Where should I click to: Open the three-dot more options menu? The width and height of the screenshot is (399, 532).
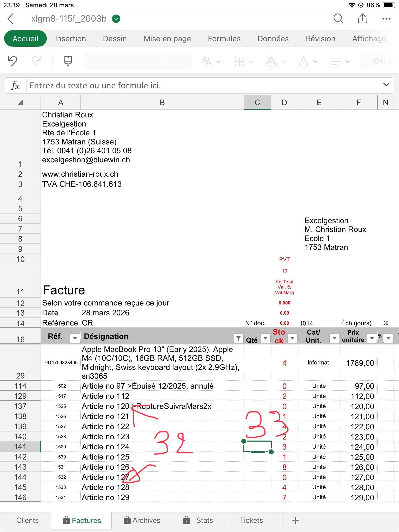(x=386, y=19)
